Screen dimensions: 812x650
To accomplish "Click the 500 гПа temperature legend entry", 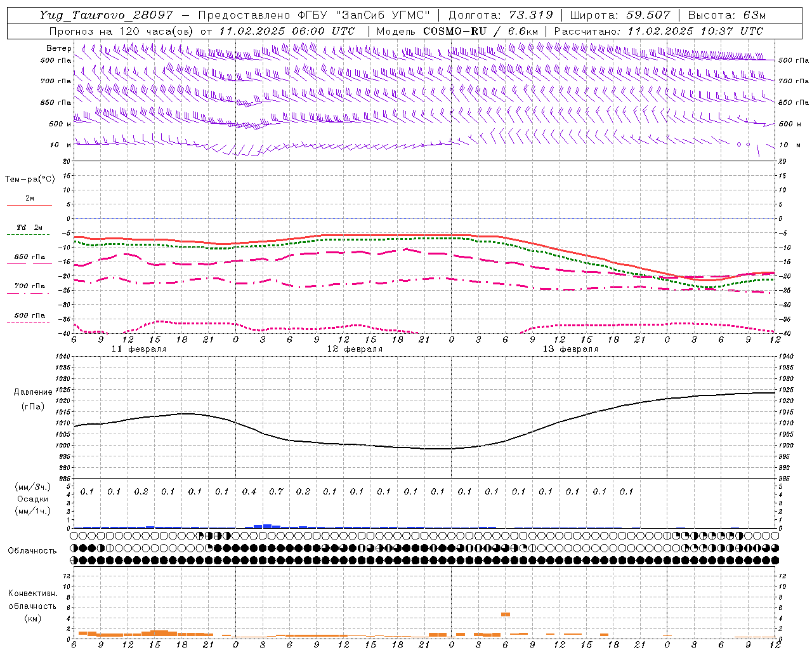I will coord(30,315).
